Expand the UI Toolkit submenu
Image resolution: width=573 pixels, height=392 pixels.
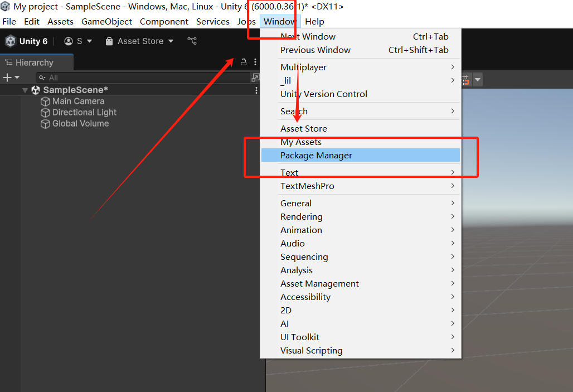pyautogui.click(x=361, y=337)
